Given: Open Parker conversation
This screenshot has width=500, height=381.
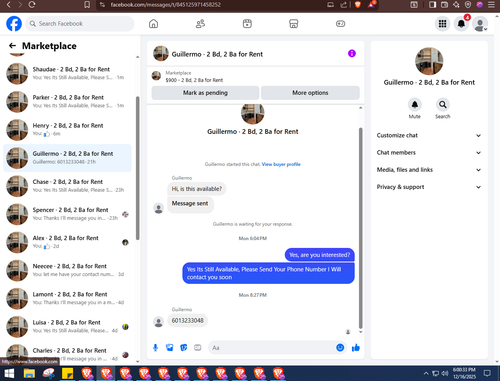Looking at the screenshot, I should coord(68,101).
